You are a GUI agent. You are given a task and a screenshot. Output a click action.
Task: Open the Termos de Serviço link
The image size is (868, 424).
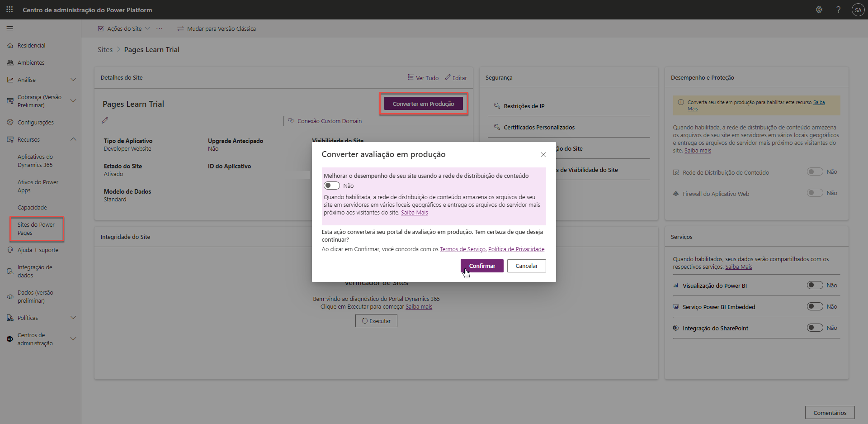pyautogui.click(x=463, y=249)
